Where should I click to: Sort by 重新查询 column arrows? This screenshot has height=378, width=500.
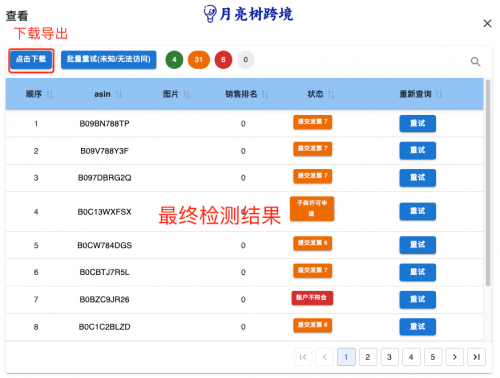pyautogui.click(x=439, y=95)
